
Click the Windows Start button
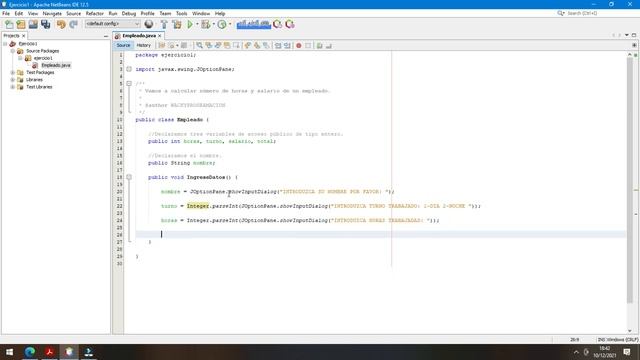point(9,352)
